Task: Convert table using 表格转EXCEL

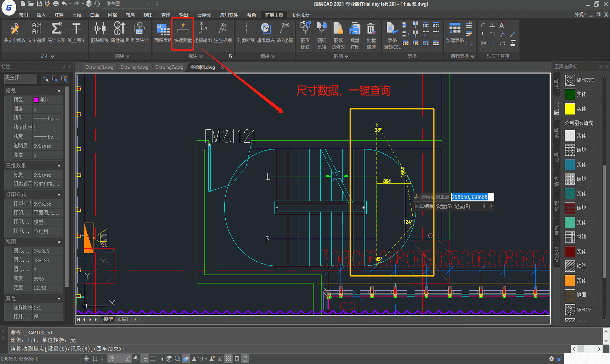Action: click(x=392, y=35)
